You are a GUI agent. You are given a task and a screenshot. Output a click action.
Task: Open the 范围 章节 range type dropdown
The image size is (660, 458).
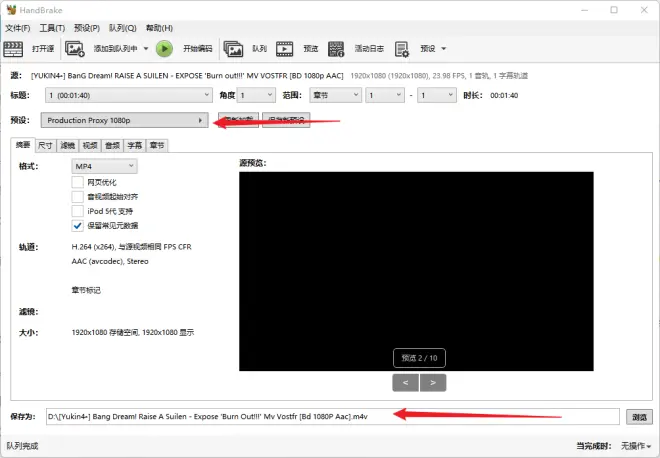point(335,95)
